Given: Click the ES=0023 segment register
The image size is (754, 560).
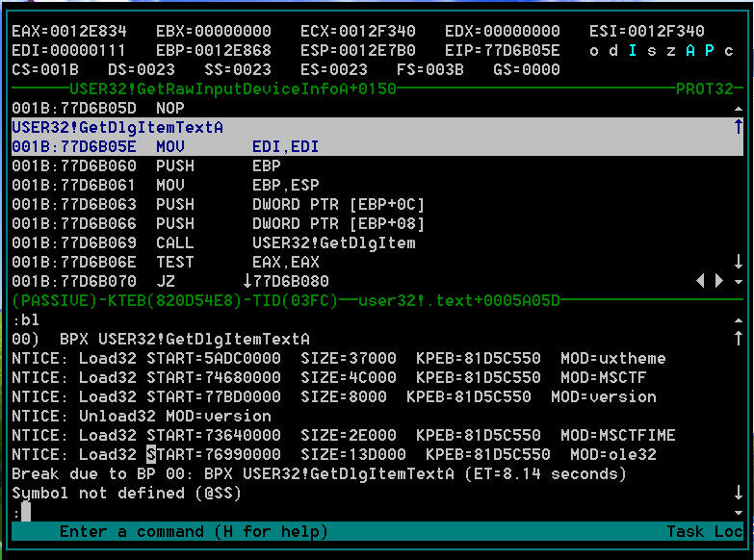Looking at the screenshot, I should click(x=334, y=69).
